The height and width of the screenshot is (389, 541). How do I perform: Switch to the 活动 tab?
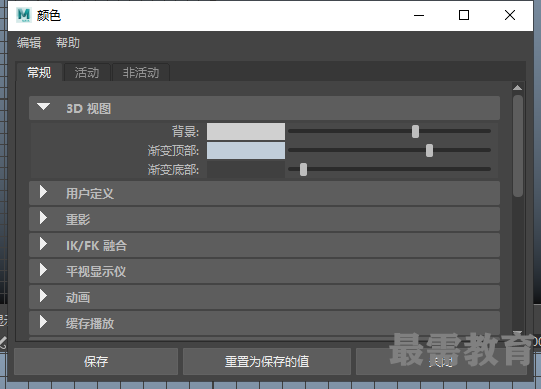[x=87, y=72]
